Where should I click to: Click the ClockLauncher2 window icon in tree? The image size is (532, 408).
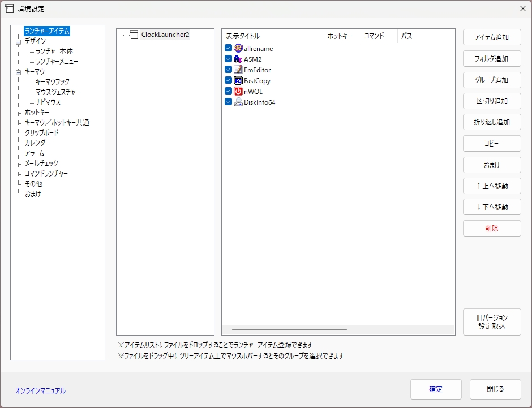coord(134,35)
